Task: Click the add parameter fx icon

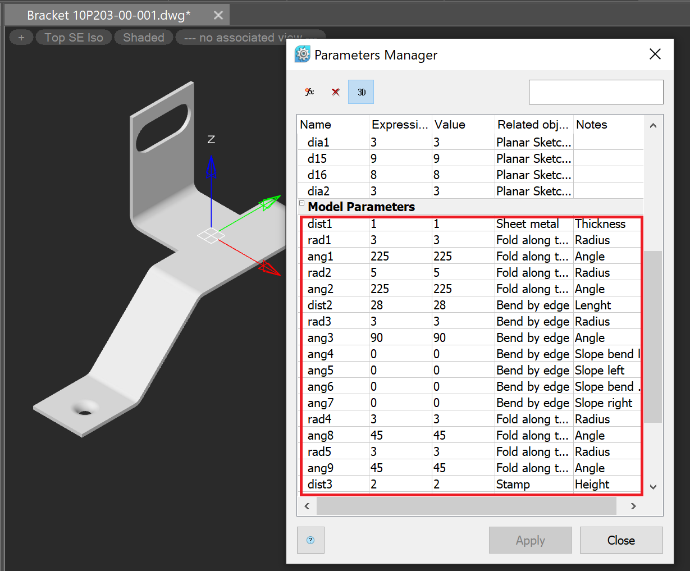Action: pyautogui.click(x=310, y=92)
